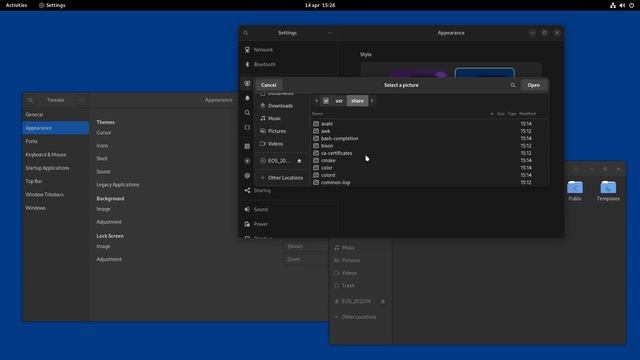Viewport: 640px width, 360px height.
Task: Sort files by the Name column header
Action: (402, 114)
